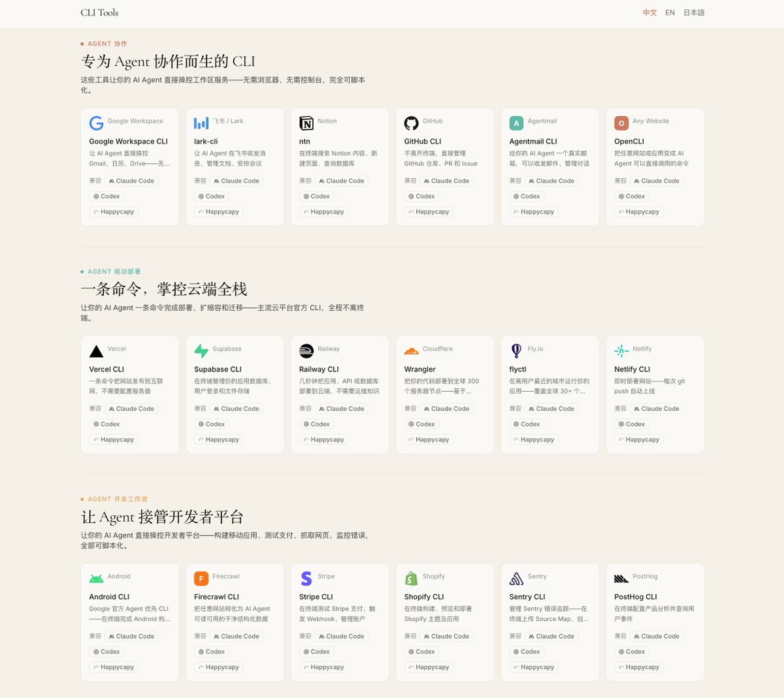Click Claude Code tag on GitHub CLI card
The image size is (784, 698).
447,181
